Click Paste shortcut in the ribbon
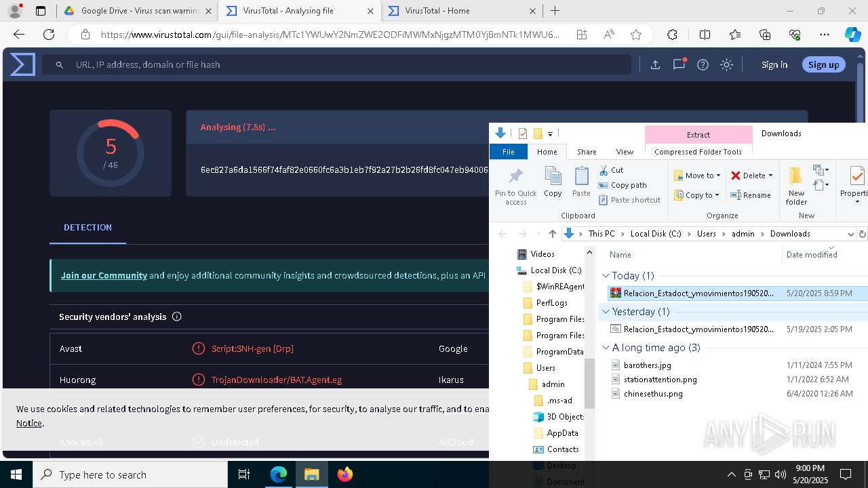The height and width of the screenshot is (488, 868). 629,200
